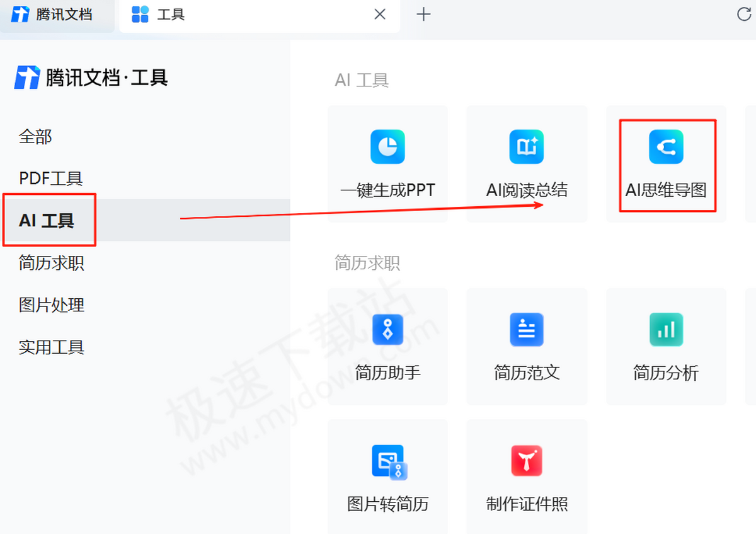This screenshot has height=534, width=756.
Task: Open the 图片转简历 tool icon
Action: coord(389,462)
